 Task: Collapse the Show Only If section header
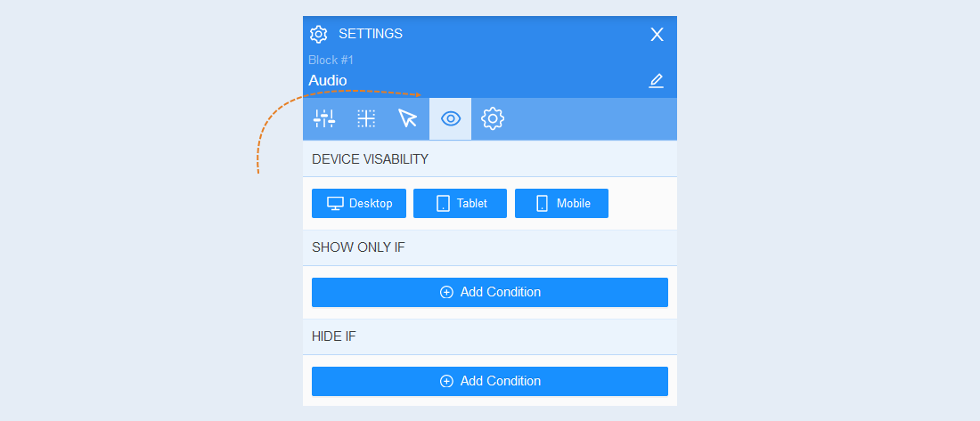click(490, 247)
